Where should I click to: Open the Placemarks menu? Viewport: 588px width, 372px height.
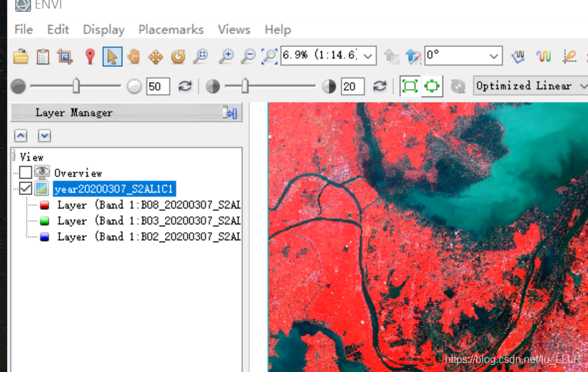coord(171,29)
